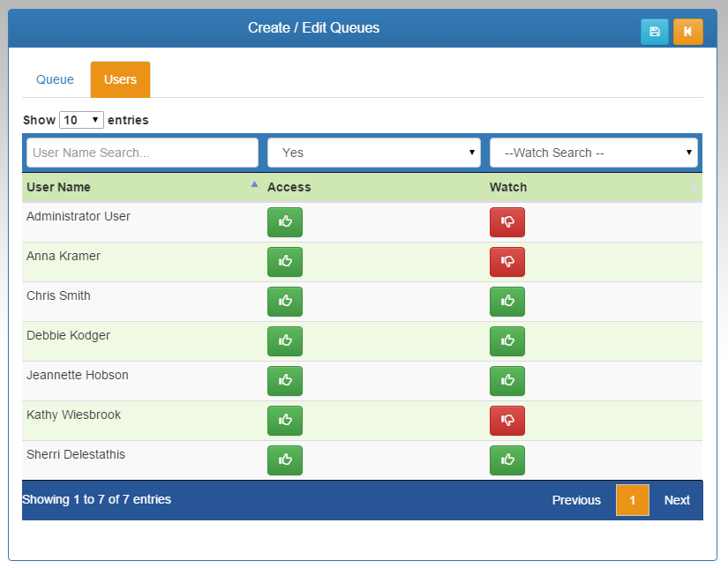The width and height of the screenshot is (728, 568).
Task: Click Sherri Delestathis's Watch thumbs-up icon
Action: (507, 460)
